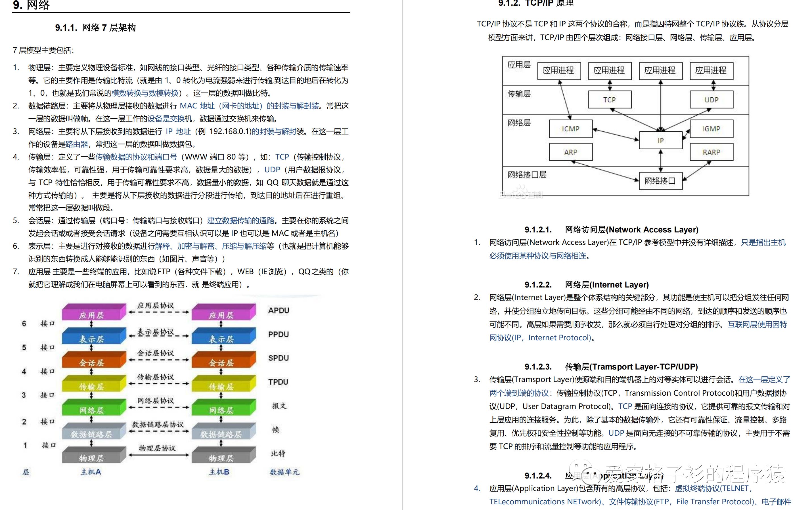Click the 主机A label under OSI stack

click(x=91, y=472)
